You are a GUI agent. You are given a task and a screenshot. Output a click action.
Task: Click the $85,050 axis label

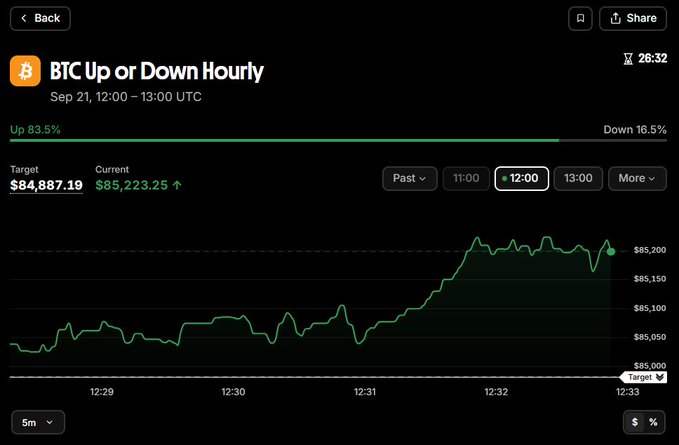(650, 337)
